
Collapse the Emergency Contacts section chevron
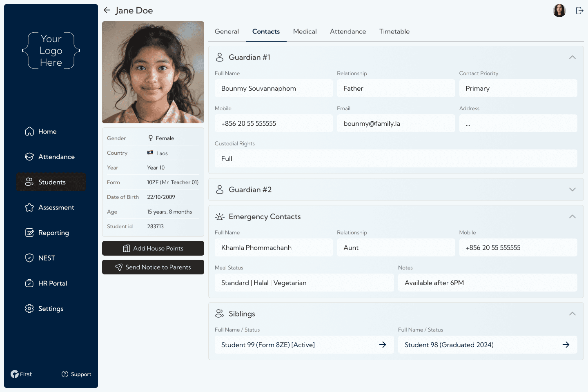point(572,216)
